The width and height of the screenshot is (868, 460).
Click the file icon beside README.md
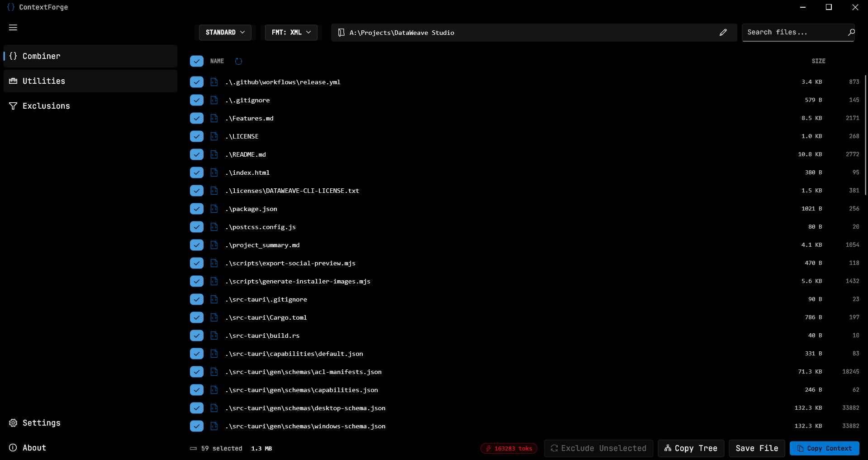[x=213, y=154]
